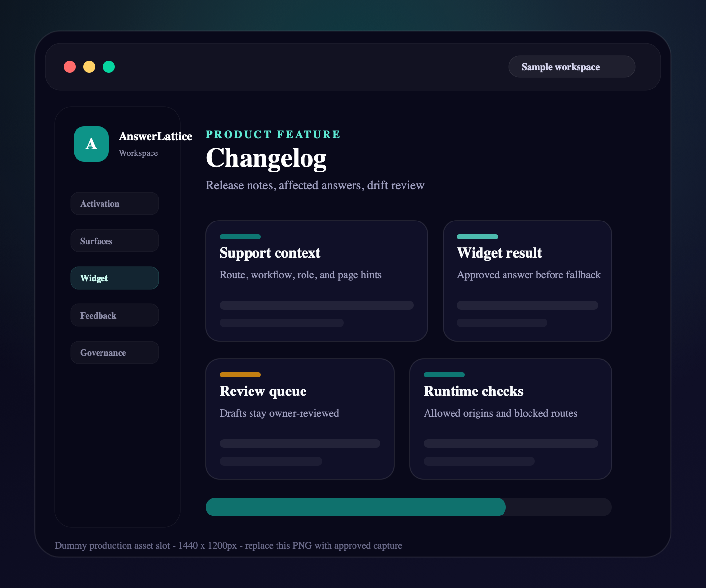Select the Review queue card
This screenshot has width=706, height=588.
pos(300,419)
